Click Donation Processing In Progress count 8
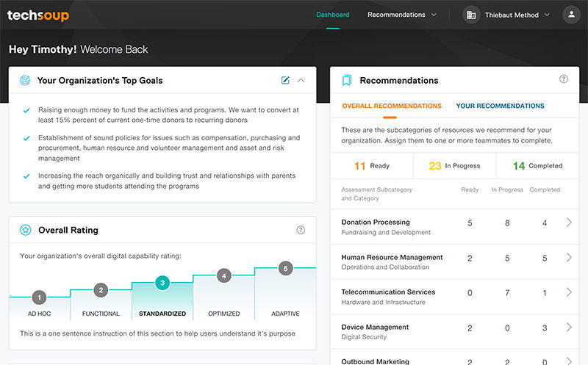This screenshot has height=365, width=588. point(507,223)
